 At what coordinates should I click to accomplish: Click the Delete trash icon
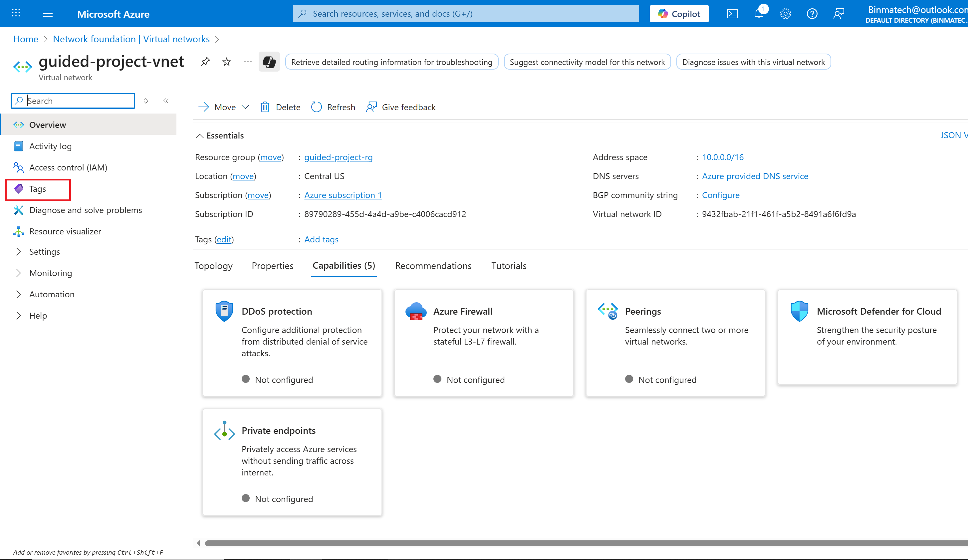(x=265, y=107)
